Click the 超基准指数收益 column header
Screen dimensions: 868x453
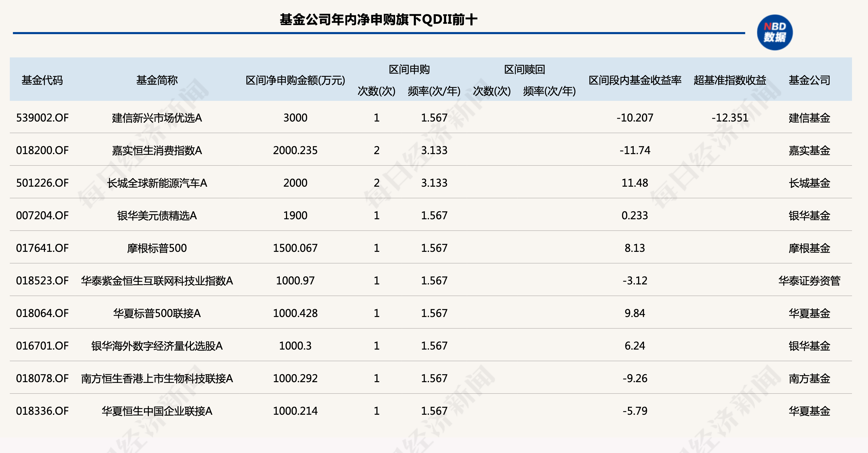pos(730,80)
